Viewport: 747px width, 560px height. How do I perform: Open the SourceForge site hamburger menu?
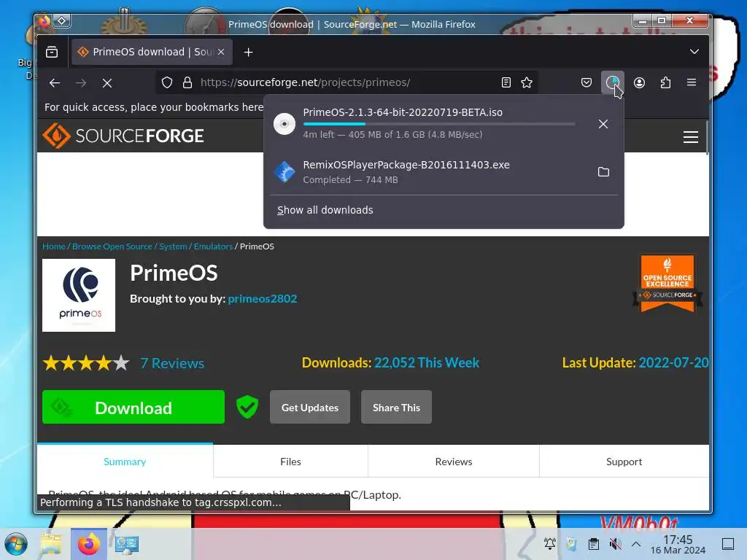(x=691, y=137)
